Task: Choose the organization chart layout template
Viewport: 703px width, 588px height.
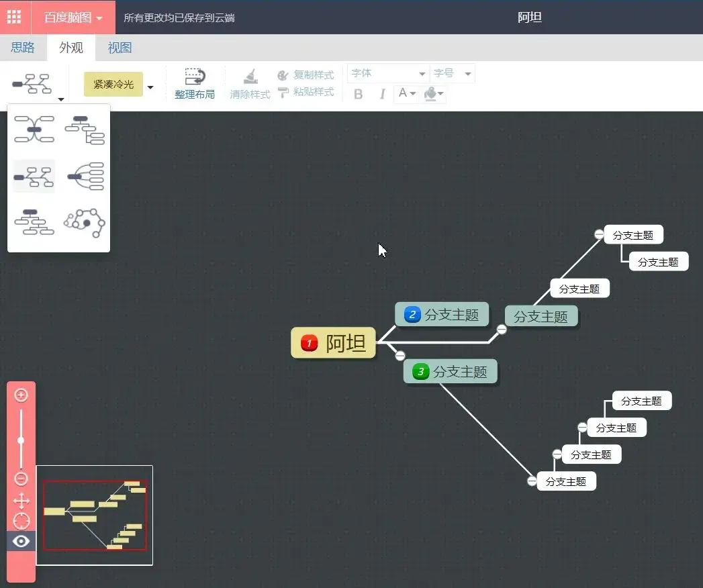Action: tap(34, 222)
